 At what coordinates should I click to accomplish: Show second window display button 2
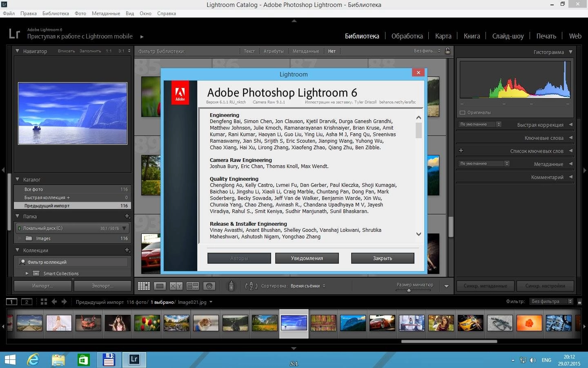[x=27, y=302]
